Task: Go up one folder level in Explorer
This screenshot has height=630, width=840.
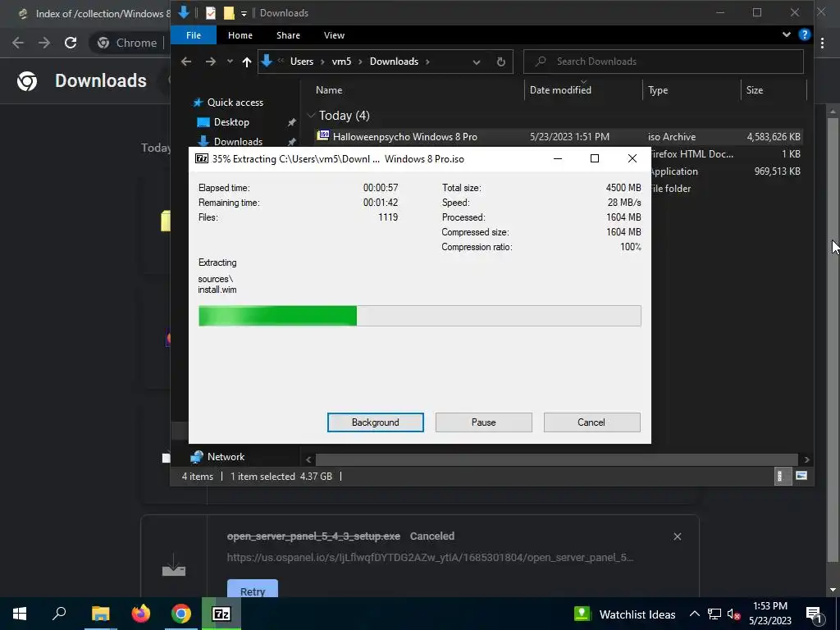Action: tap(246, 62)
